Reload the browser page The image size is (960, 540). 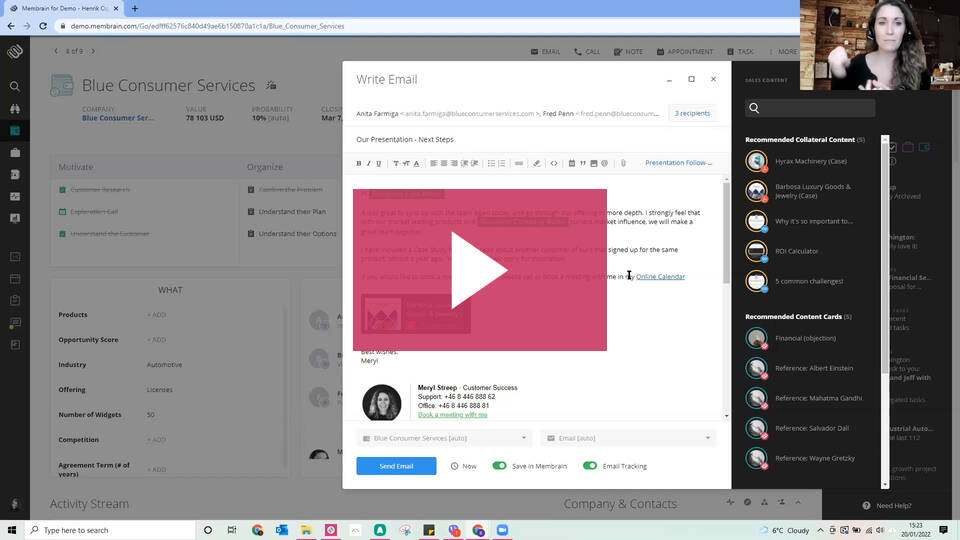[43, 26]
